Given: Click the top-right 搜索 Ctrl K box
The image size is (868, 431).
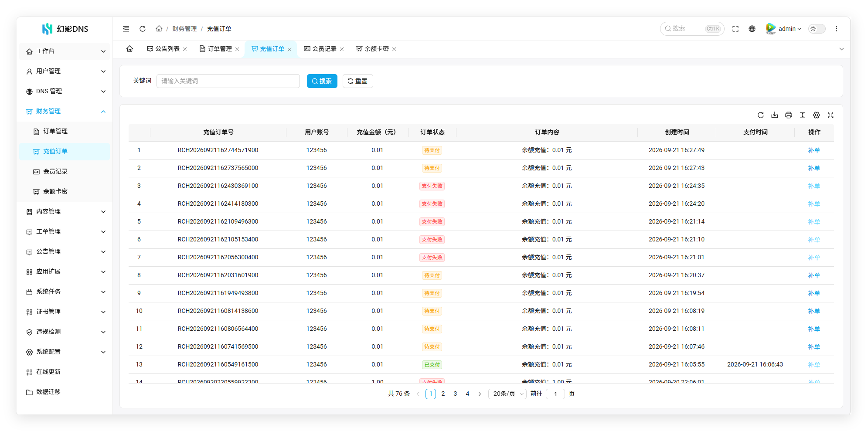Looking at the screenshot, I should coord(692,29).
